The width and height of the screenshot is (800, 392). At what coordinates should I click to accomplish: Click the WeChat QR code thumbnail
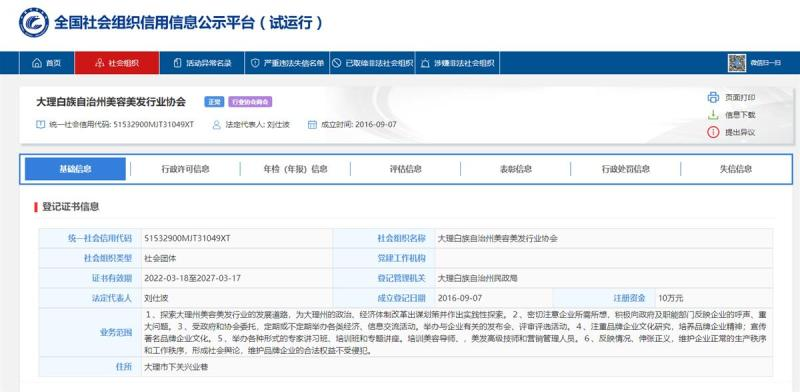click(x=737, y=63)
